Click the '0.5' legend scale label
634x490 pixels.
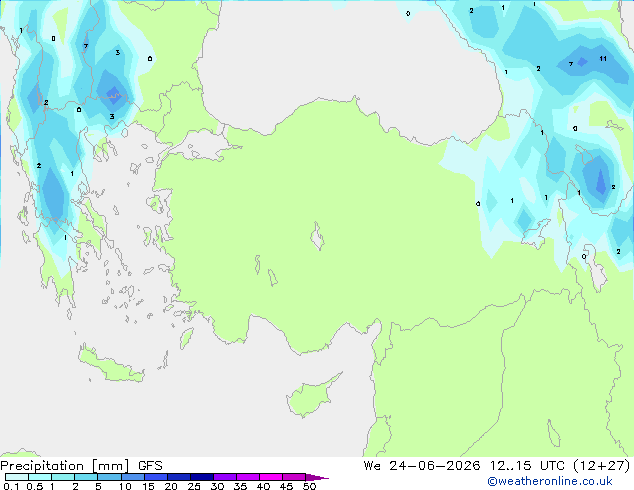click(x=35, y=486)
